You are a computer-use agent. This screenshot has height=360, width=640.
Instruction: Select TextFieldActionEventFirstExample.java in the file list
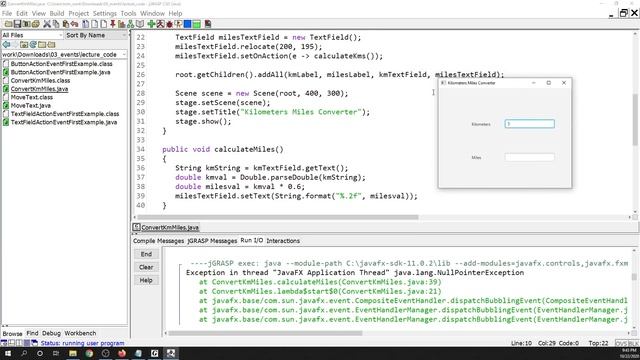tap(64, 122)
